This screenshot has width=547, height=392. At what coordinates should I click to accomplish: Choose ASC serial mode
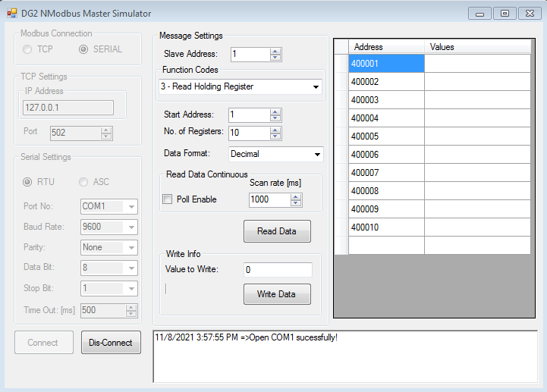point(83,182)
